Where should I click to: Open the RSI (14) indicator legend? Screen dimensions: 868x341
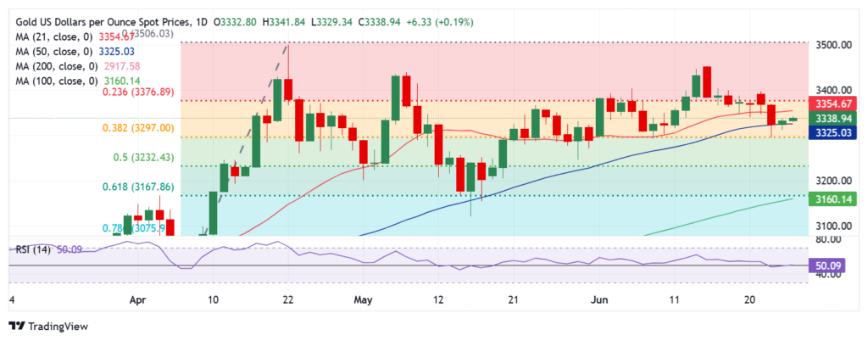click(32, 249)
